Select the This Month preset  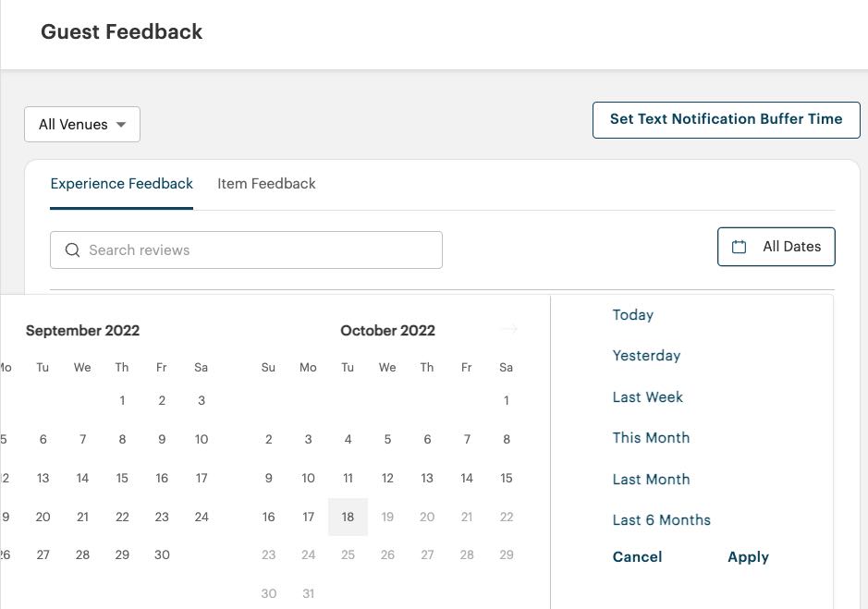[651, 438]
